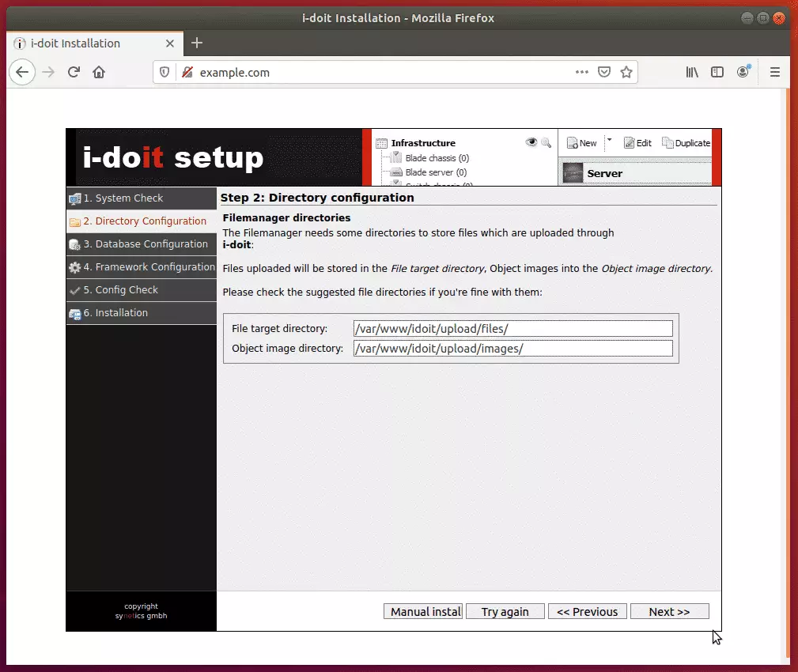Click the Manual install button
Screen dimensions: 798x672
[423, 611]
